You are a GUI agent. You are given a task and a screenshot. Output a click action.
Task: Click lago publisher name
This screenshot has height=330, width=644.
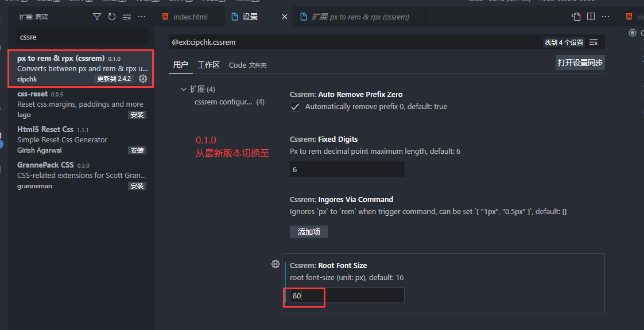[24, 115]
